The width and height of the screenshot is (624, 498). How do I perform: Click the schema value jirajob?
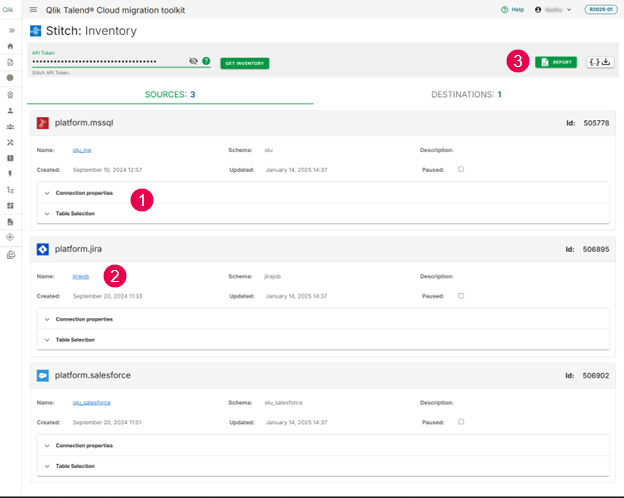(x=273, y=276)
